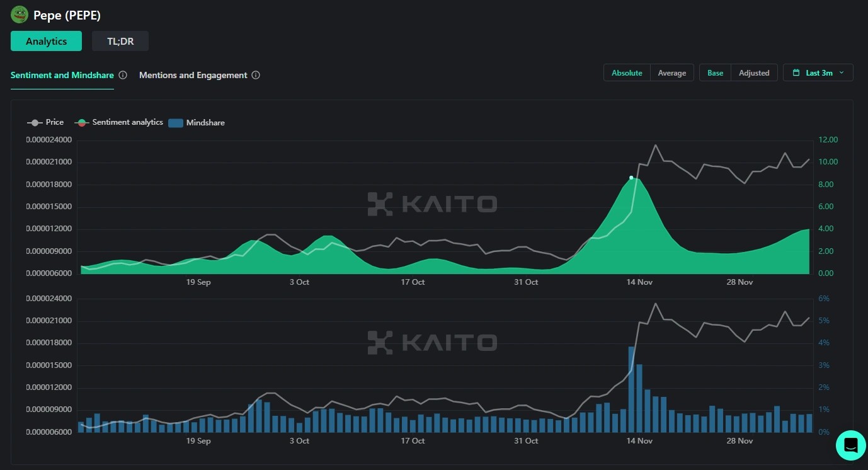868x470 pixels.
Task: Click info icon beside Sentiment and Mindshare
Action: click(123, 75)
